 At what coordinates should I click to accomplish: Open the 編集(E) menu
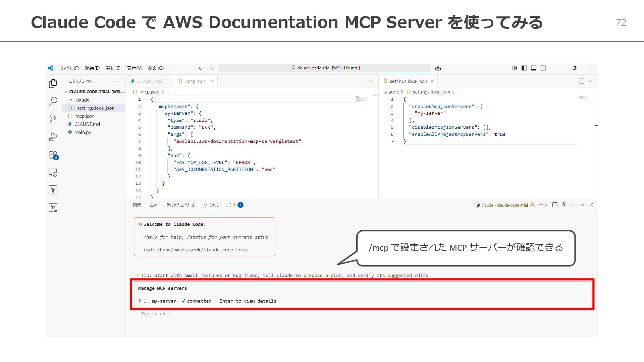[92, 68]
